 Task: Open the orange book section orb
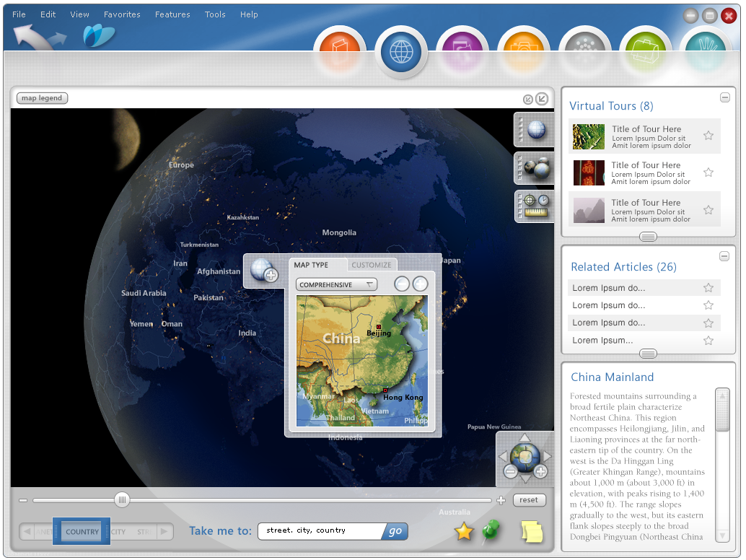point(340,50)
